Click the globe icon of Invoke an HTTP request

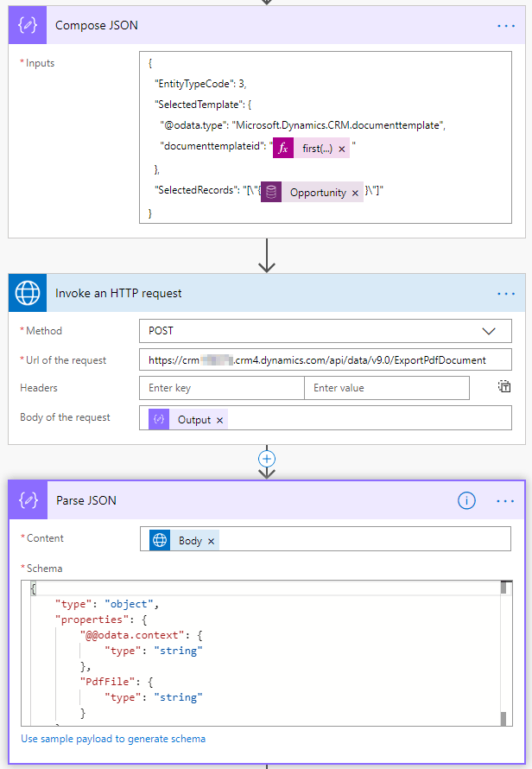tap(28, 293)
